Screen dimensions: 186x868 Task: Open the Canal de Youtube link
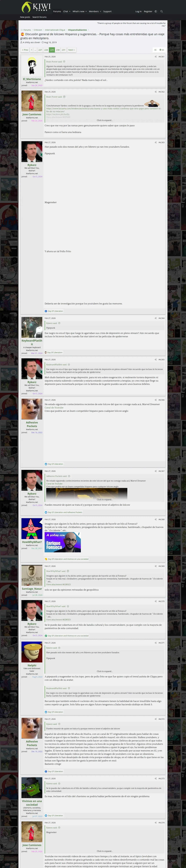coord(54,408)
